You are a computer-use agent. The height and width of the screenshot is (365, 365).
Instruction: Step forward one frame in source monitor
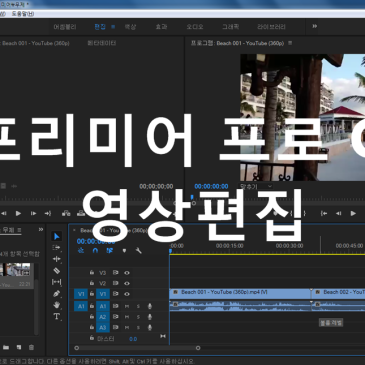pyautogui.click(x=33, y=213)
